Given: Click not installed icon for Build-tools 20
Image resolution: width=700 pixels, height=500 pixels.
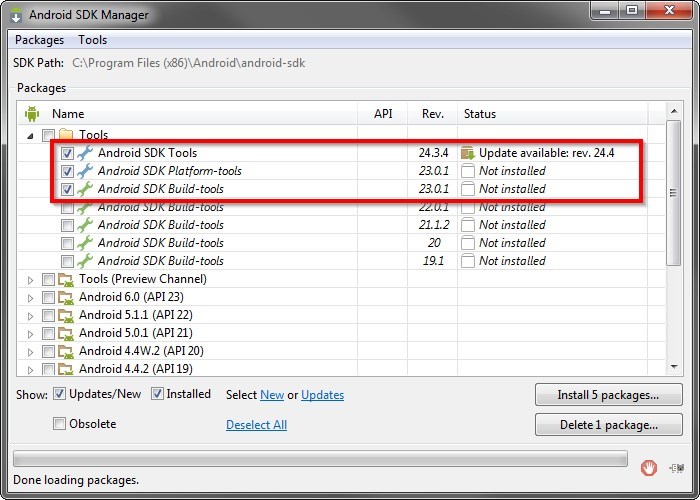Looking at the screenshot, I should click(x=467, y=243).
